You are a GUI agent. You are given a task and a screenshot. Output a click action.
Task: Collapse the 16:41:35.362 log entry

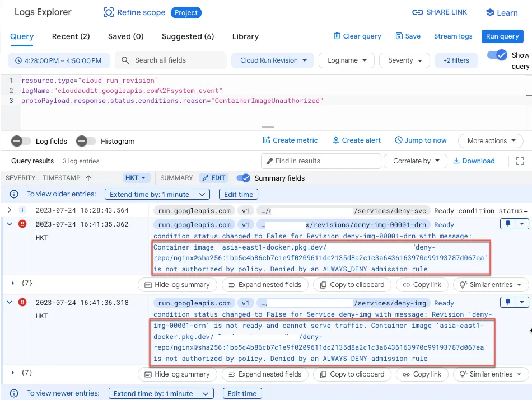(x=10, y=224)
